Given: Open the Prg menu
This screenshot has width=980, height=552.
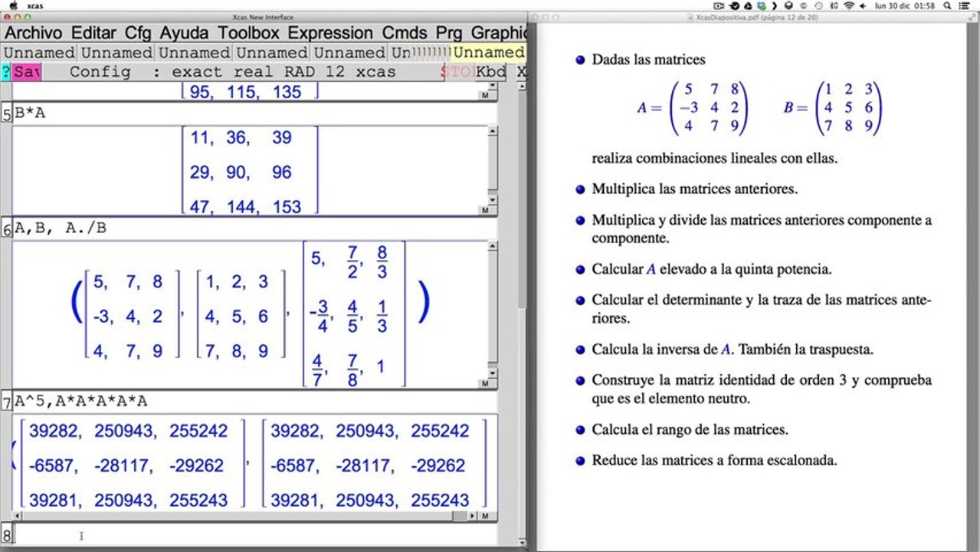Looking at the screenshot, I should [x=449, y=33].
